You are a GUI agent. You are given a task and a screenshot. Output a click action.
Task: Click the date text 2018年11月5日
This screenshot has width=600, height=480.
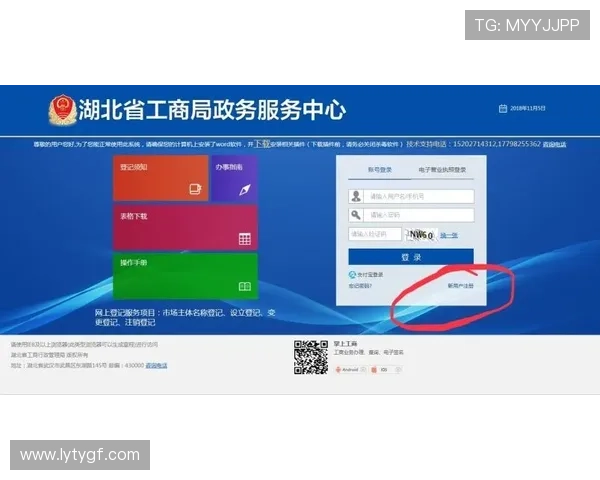coord(528,108)
